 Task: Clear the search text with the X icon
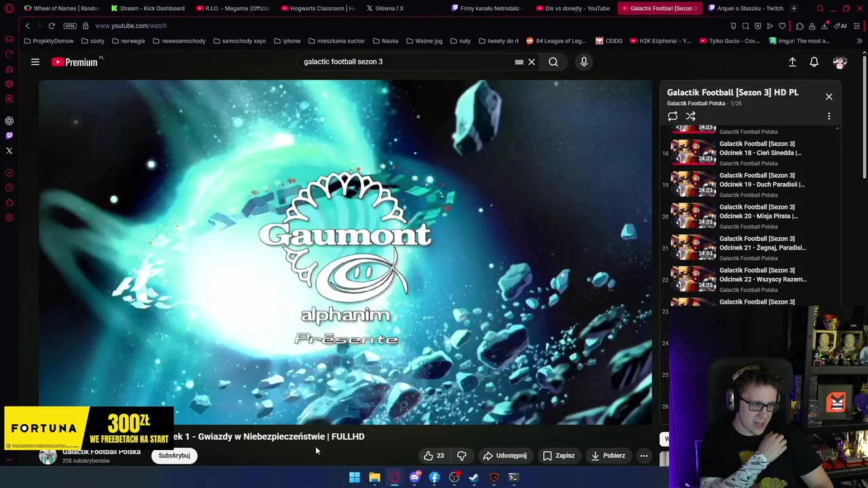pos(532,62)
